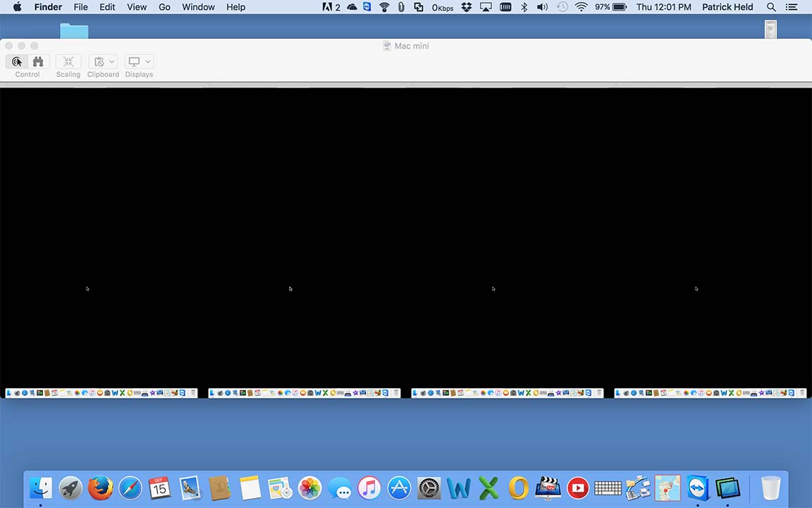Viewport: 812px width, 508px height.
Task: Click the TeamViewer menu bar icon
Action: click(x=367, y=7)
